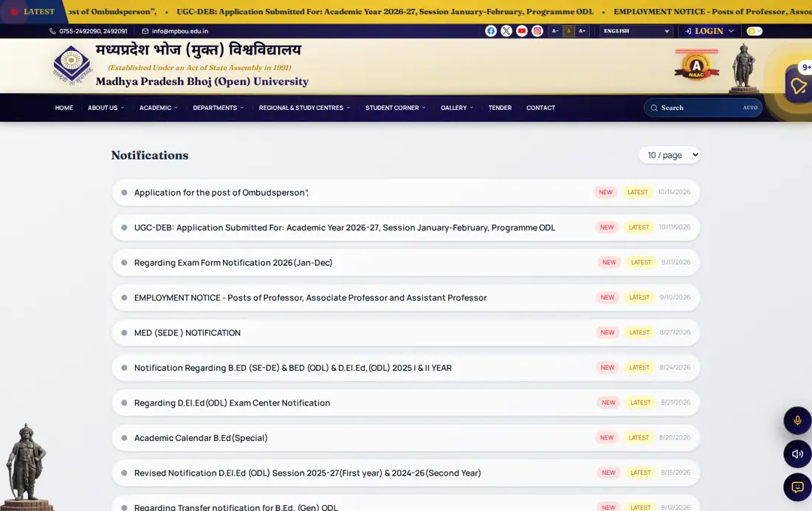Toggle the theme switch beside LOGIN

tap(754, 31)
